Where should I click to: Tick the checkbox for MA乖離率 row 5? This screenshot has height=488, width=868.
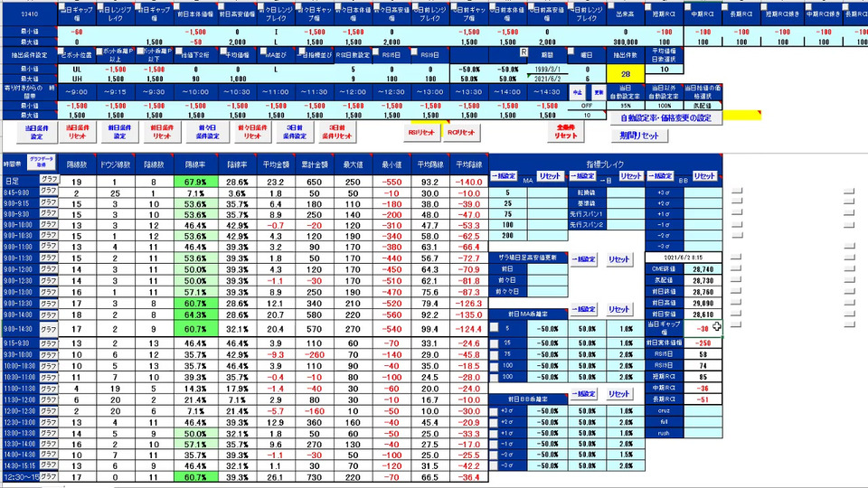pyautogui.click(x=494, y=328)
